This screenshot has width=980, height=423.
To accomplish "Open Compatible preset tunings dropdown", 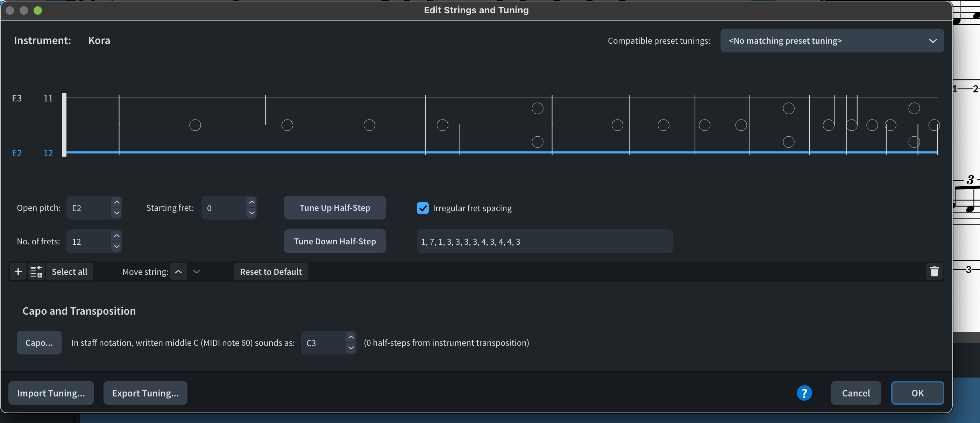I will point(832,41).
